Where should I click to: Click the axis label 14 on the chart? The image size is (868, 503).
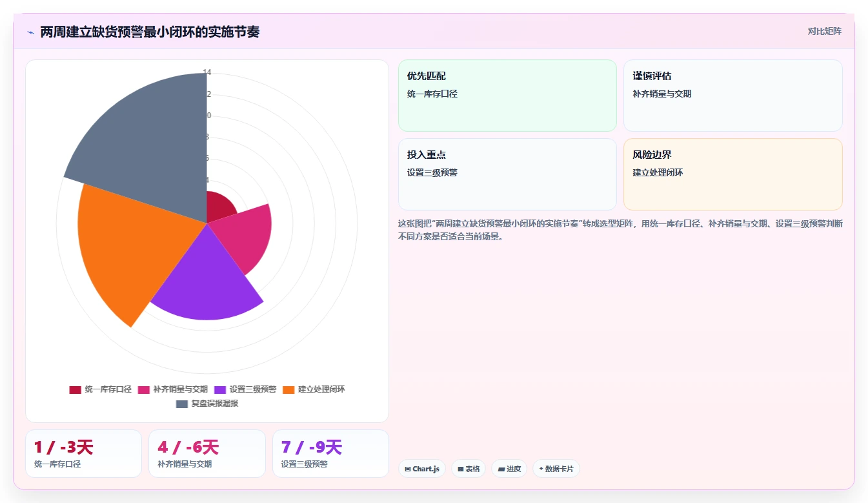[x=207, y=72]
